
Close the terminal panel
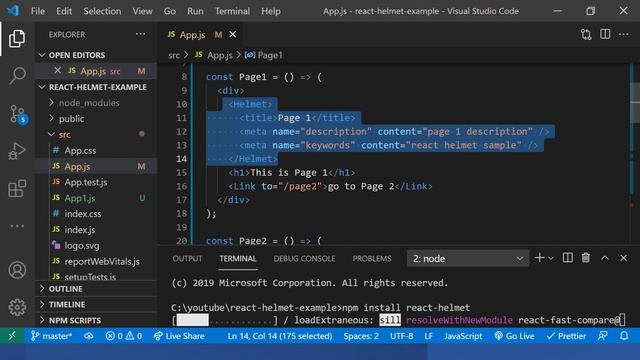(x=623, y=258)
